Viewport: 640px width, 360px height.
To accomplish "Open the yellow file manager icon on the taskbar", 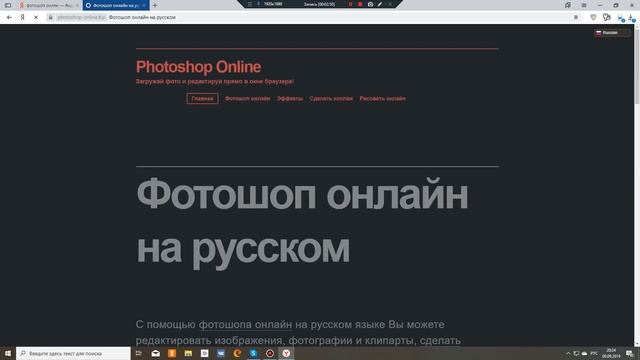I will (188, 353).
